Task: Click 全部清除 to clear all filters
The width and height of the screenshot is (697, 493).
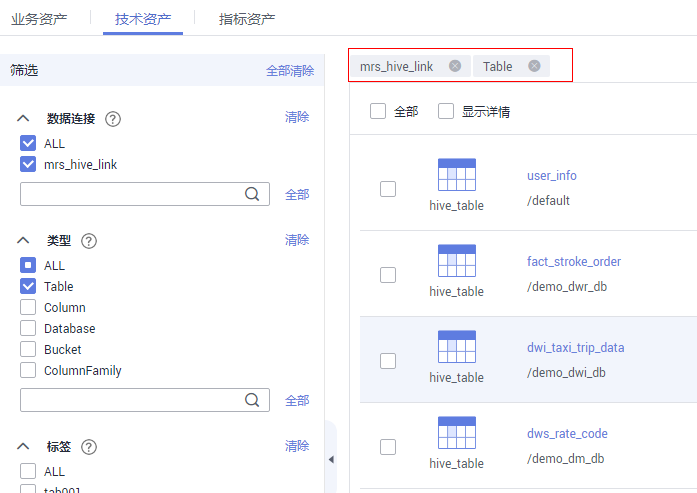Action: pos(289,71)
